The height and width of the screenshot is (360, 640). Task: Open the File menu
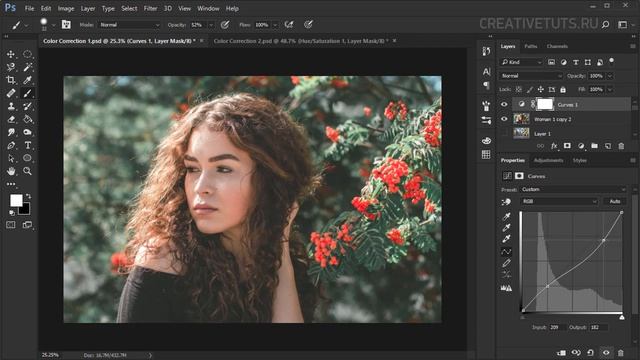click(x=29, y=8)
